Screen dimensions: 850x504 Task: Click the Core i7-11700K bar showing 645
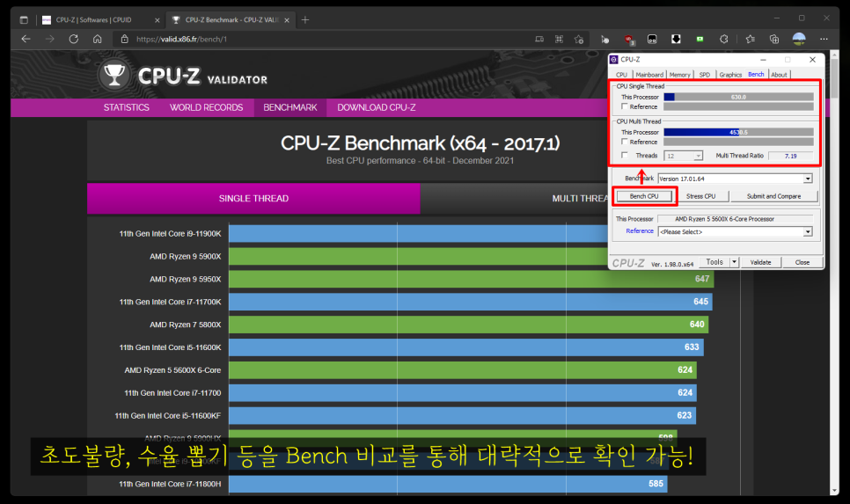pyautogui.click(x=470, y=302)
